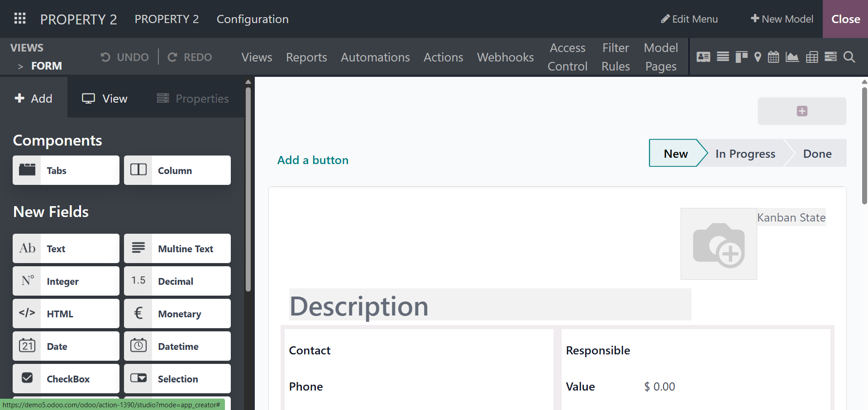Switch to the View tab
Viewport: 868px width, 410px height.
click(105, 99)
